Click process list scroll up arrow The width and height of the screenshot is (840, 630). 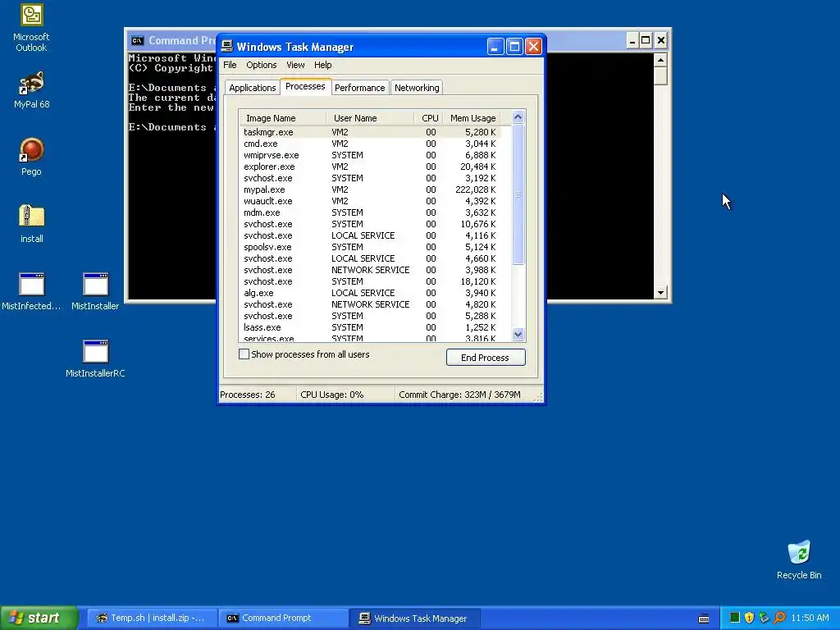click(518, 117)
